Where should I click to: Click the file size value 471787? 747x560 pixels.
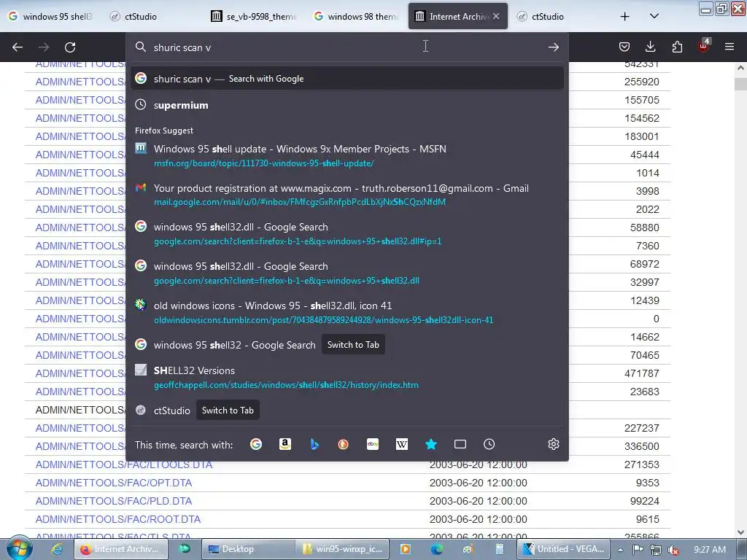coord(642,373)
